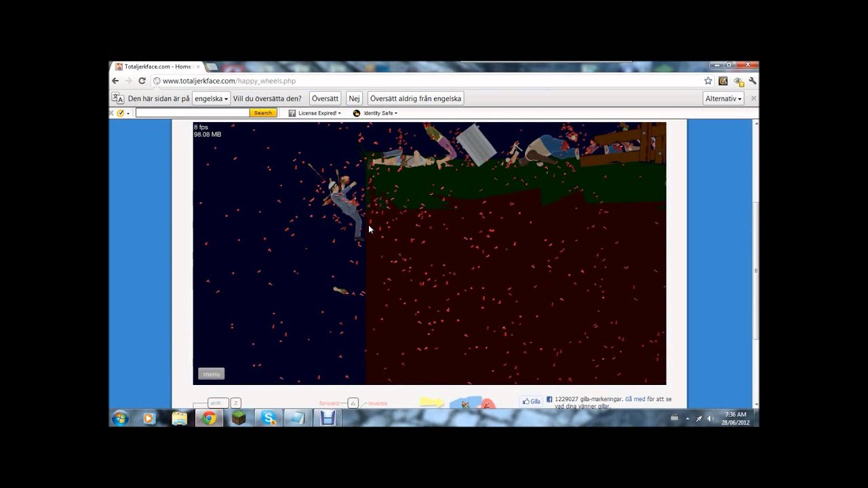Click the Gilla like button

tap(531, 401)
